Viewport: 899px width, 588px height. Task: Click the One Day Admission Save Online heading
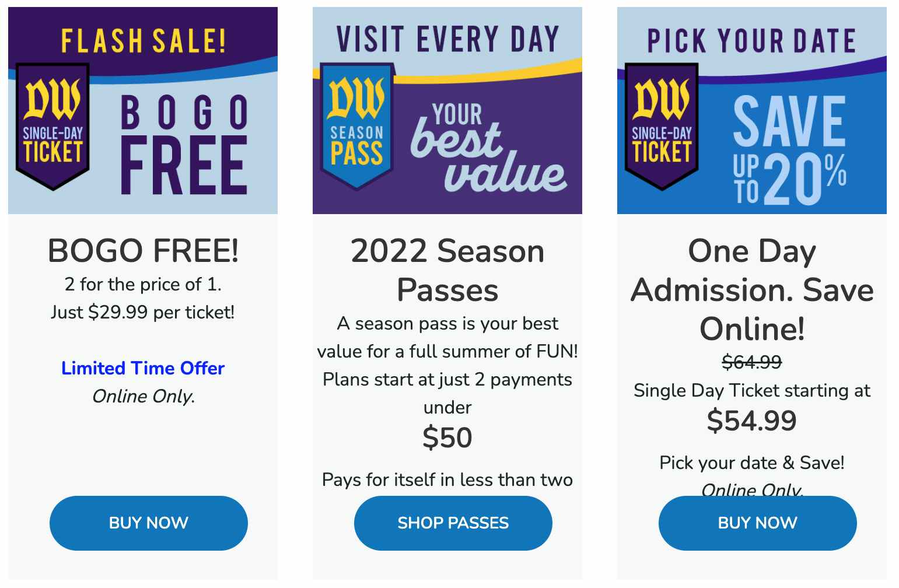751,290
